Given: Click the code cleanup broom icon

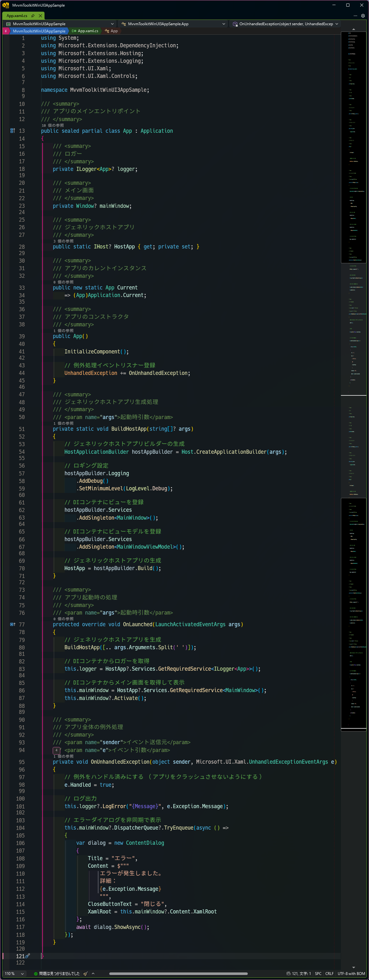Looking at the screenshot, I should 86,973.
